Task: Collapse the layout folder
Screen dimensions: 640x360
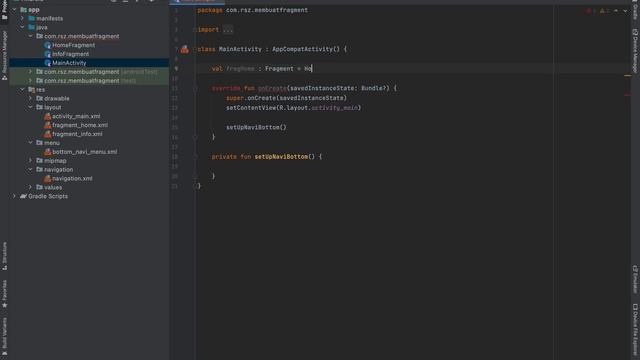Action: [x=31, y=107]
